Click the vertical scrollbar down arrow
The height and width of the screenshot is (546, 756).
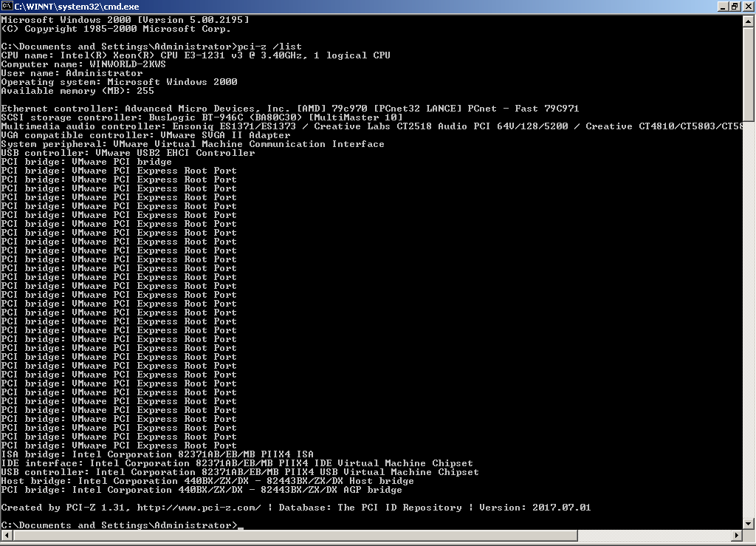749,523
